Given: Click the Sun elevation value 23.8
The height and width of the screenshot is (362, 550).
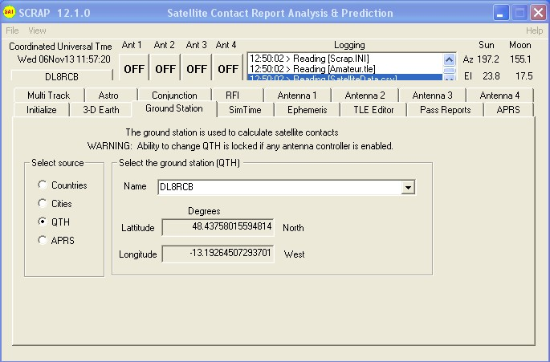Looking at the screenshot, I should [491, 76].
